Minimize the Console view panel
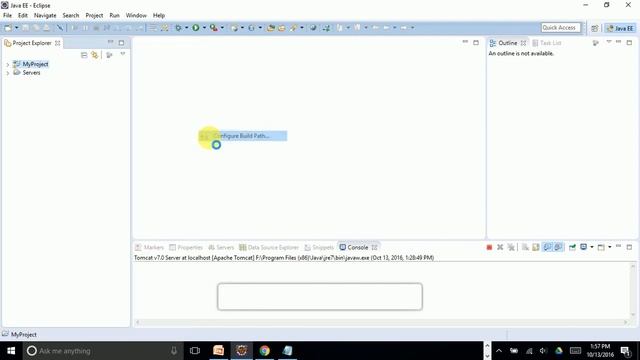The image size is (640, 360). pos(619,247)
